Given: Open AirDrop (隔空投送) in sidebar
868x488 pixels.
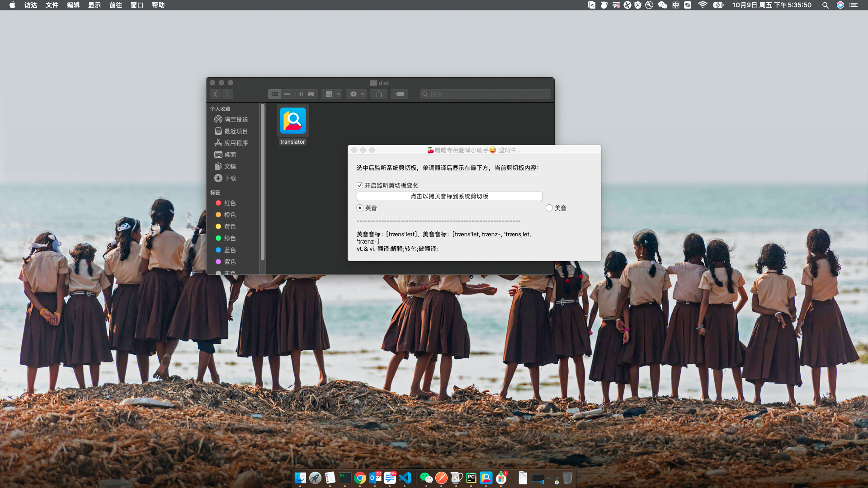Looking at the screenshot, I should point(236,119).
